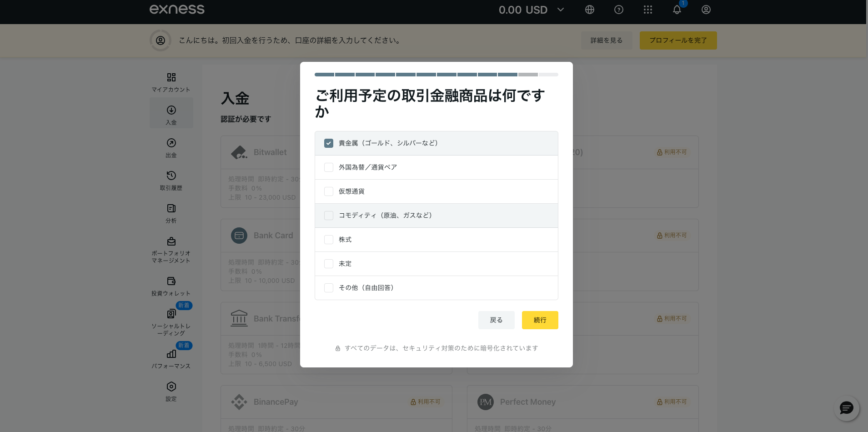868x432 pixels.
Task: Click the globe language icon
Action: pos(589,10)
